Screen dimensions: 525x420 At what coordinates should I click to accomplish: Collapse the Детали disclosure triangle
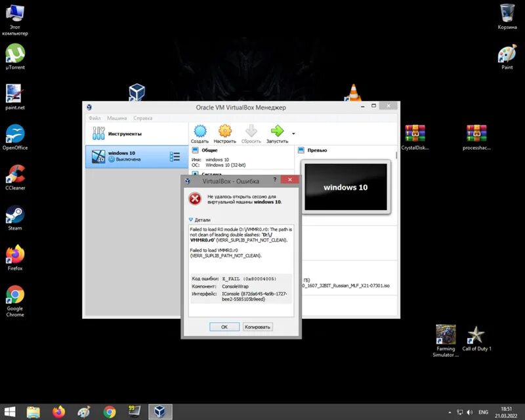(x=191, y=220)
